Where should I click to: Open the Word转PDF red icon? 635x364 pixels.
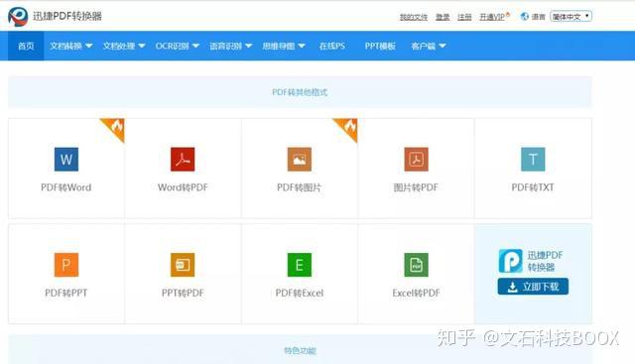point(183,159)
